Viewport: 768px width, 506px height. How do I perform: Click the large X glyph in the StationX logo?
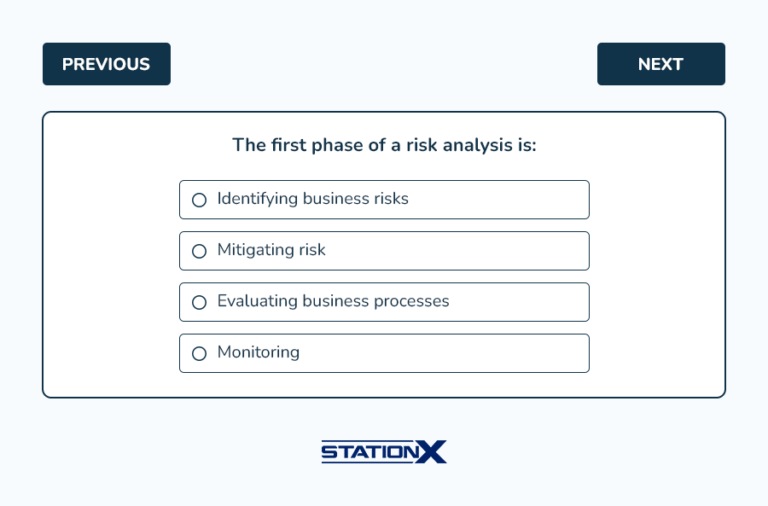(431, 452)
